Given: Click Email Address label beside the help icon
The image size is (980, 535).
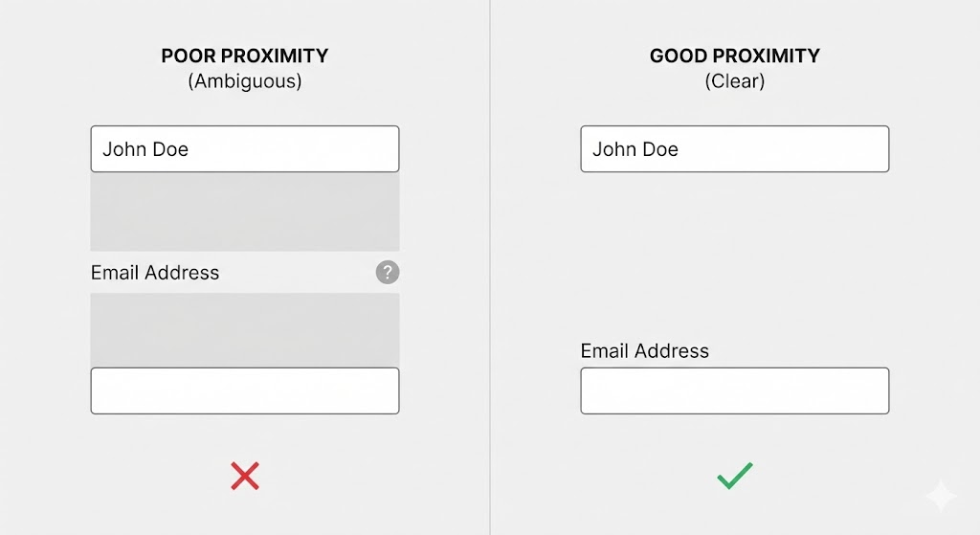Looking at the screenshot, I should (155, 273).
